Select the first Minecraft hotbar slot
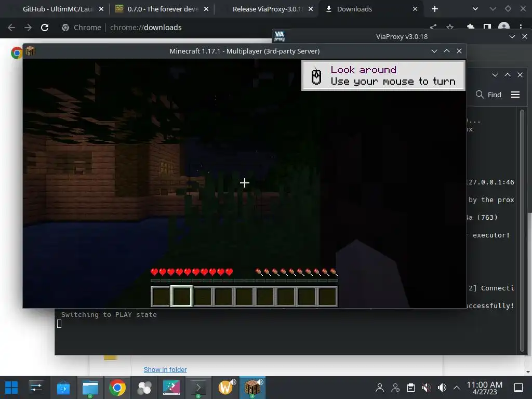The height and width of the screenshot is (399, 532). click(161, 297)
